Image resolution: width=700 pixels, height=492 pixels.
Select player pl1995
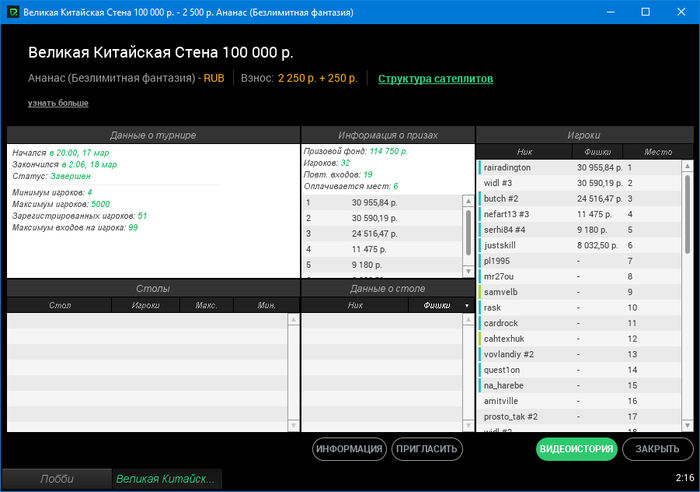[x=579, y=261]
